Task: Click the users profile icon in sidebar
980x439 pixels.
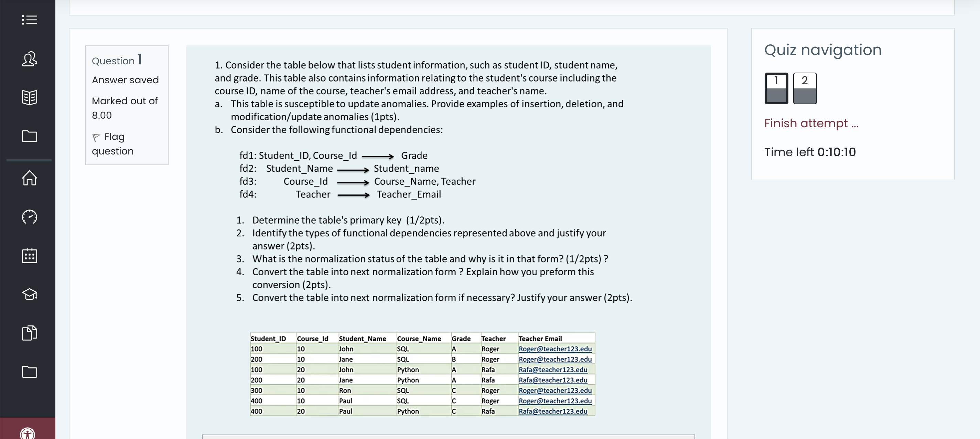Action: click(x=29, y=59)
